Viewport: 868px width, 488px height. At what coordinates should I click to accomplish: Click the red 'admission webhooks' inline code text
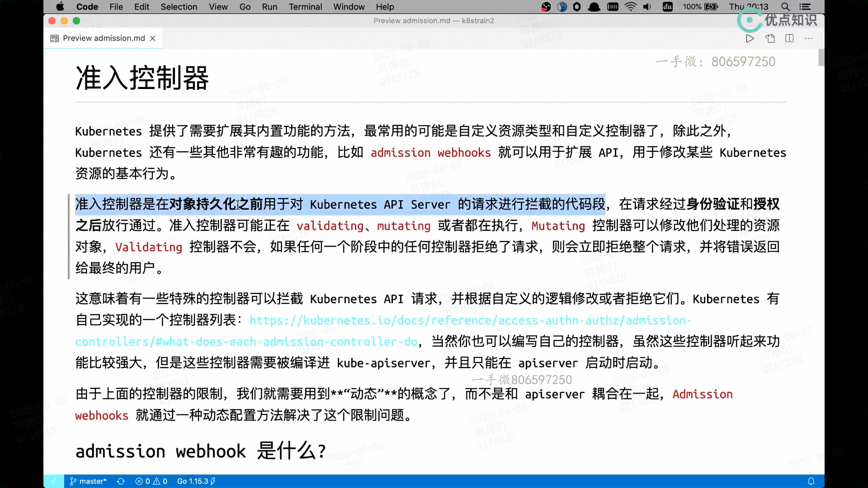click(430, 153)
